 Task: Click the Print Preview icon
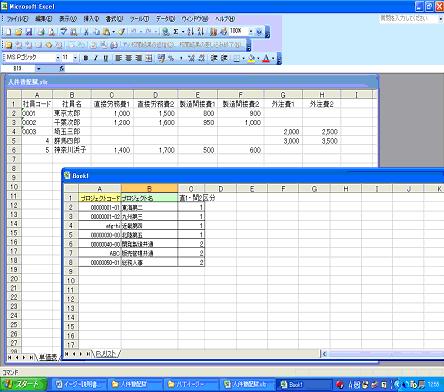[51, 32]
